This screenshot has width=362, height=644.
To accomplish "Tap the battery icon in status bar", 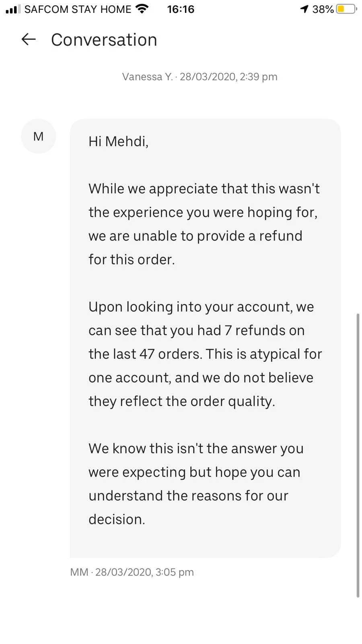I will pyautogui.click(x=346, y=9).
